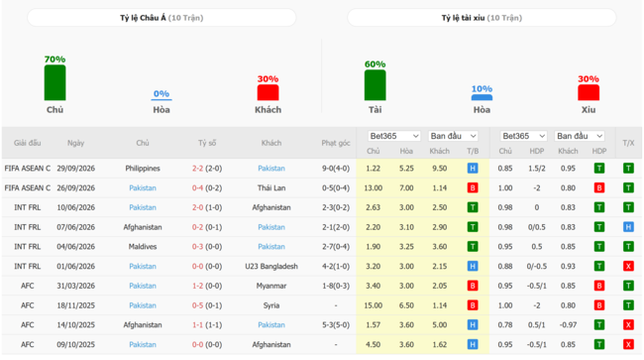
Task: Click the Thái Lan team name
Action: tap(271, 187)
